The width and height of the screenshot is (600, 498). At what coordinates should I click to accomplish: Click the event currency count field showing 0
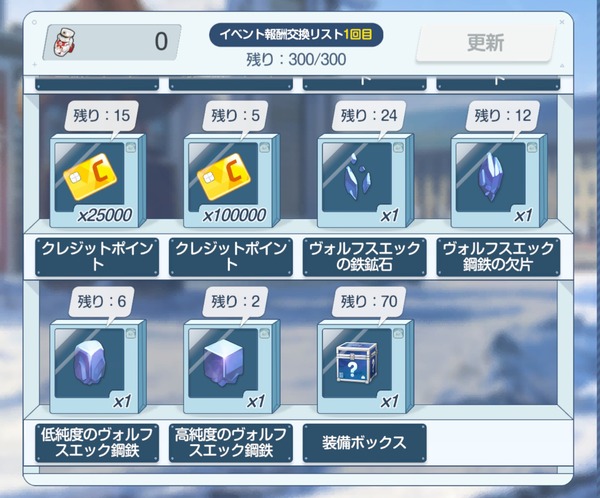112,42
